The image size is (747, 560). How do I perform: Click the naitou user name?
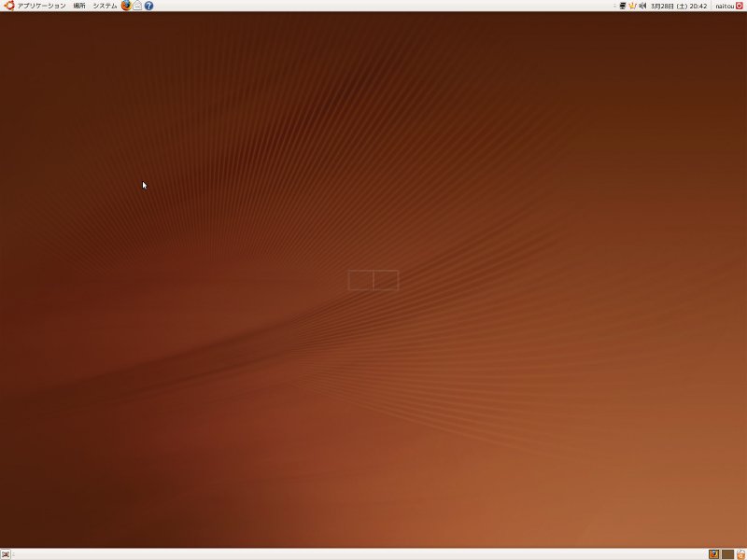pos(725,7)
